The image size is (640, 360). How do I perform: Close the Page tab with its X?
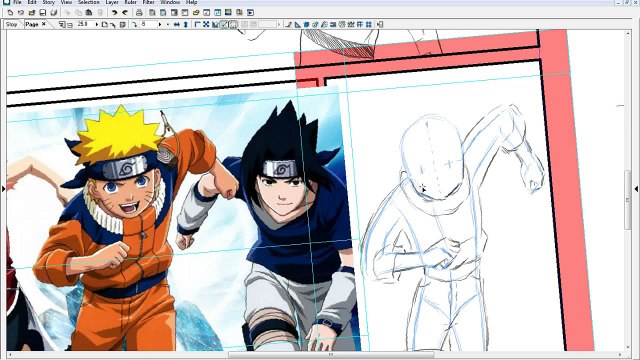click(x=44, y=24)
